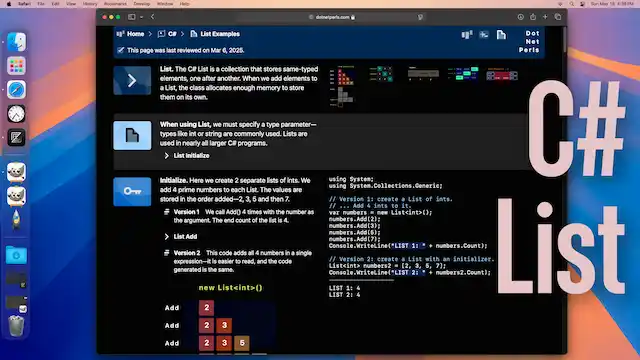Click the Dot Net Perls logo
Image resolution: width=640 pixels, height=360 pixels.
(x=529, y=42)
